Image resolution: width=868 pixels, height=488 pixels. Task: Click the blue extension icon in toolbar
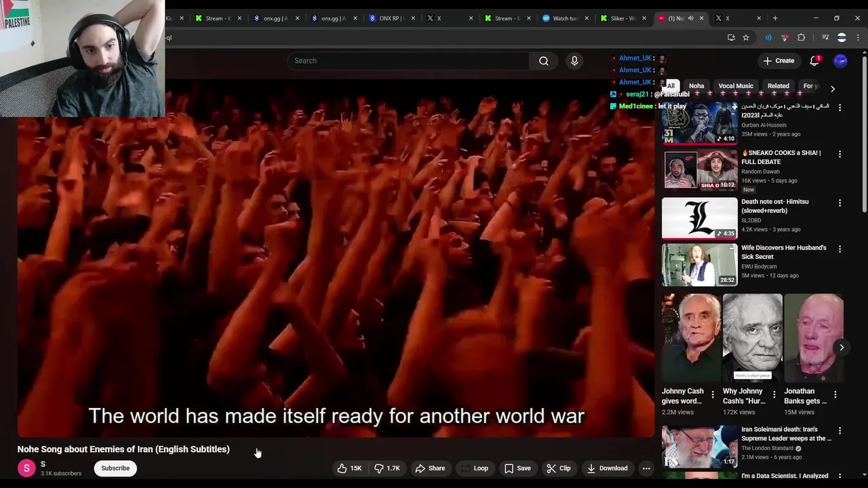click(768, 38)
